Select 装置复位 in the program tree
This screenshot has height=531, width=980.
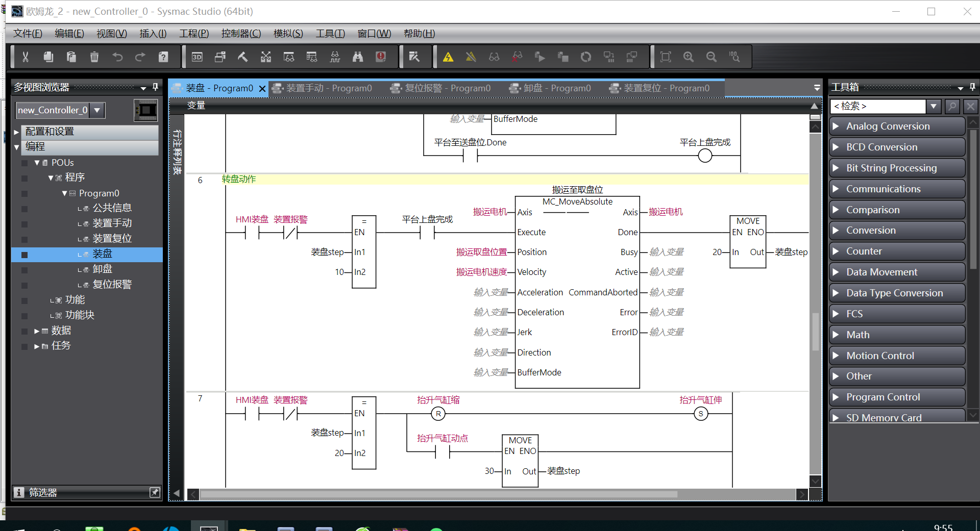(112, 239)
